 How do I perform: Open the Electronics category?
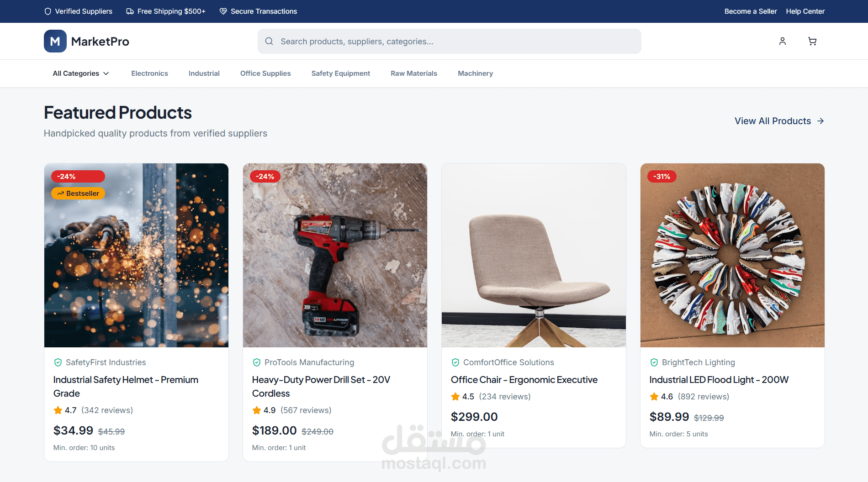coord(149,73)
